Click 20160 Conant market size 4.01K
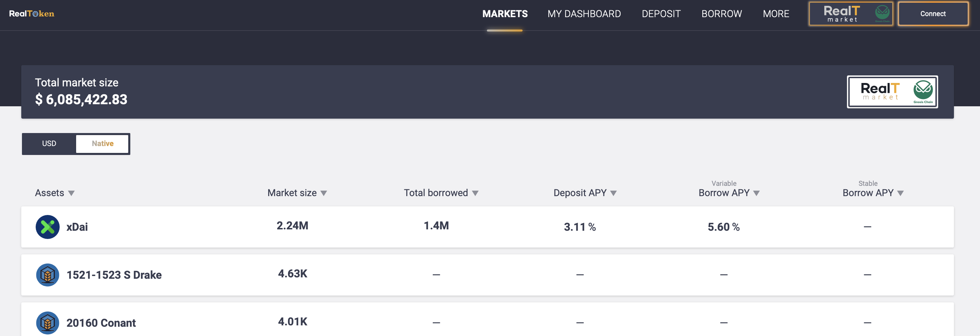The image size is (980, 336). (292, 322)
